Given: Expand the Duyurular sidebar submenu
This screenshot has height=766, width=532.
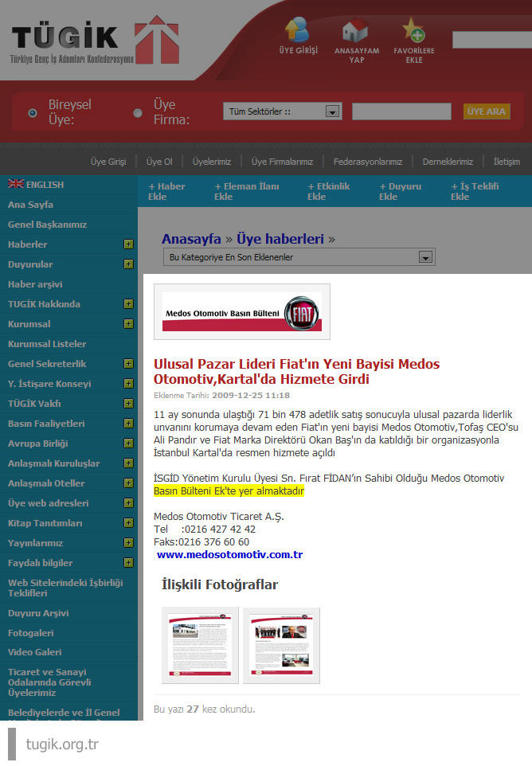Looking at the screenshot, I should pos(128,264).
